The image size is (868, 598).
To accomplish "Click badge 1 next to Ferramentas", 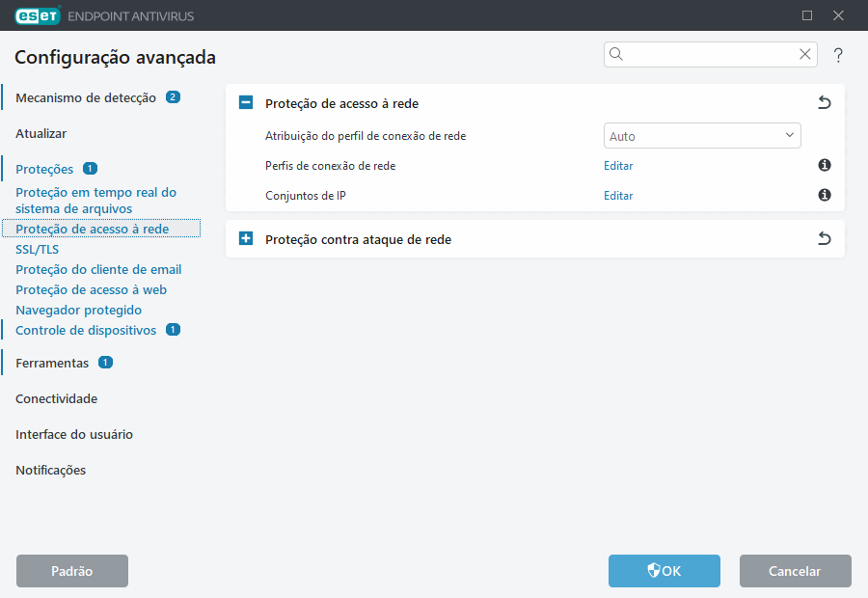I will [106, 362].
